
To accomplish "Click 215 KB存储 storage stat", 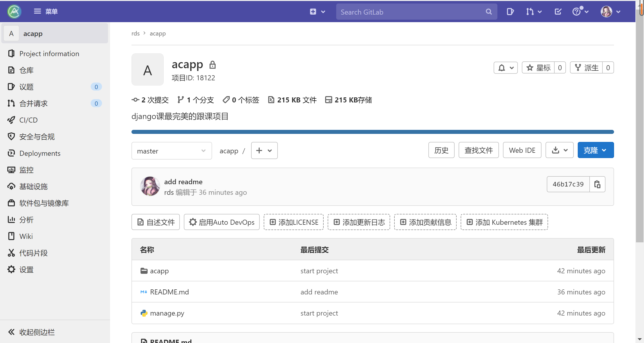I will tap(349, 100).
